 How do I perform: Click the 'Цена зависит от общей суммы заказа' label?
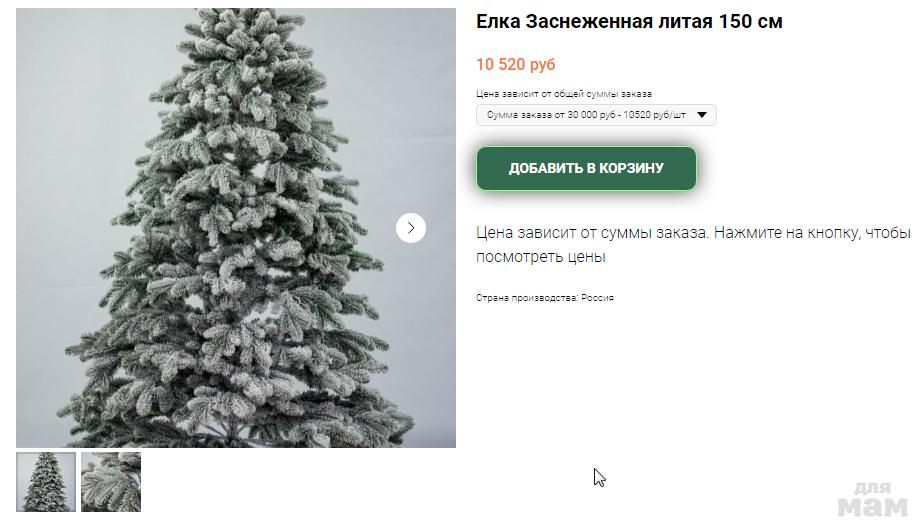point(564,94)
